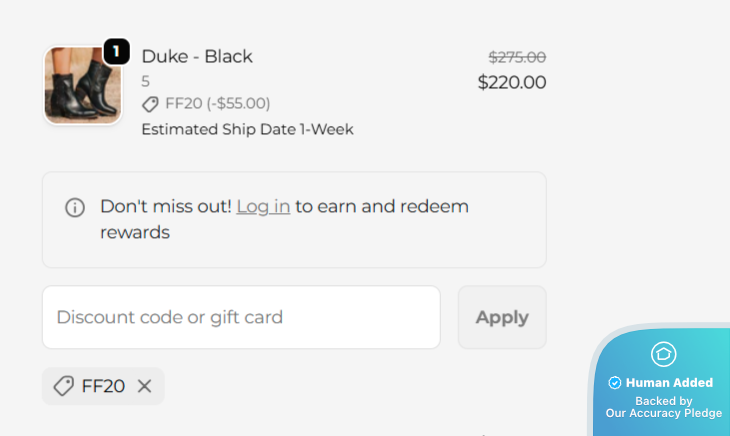Click the FF20 (-$55.00) discount text
Viewport: 730px width, 436px height.
(218, 103)
